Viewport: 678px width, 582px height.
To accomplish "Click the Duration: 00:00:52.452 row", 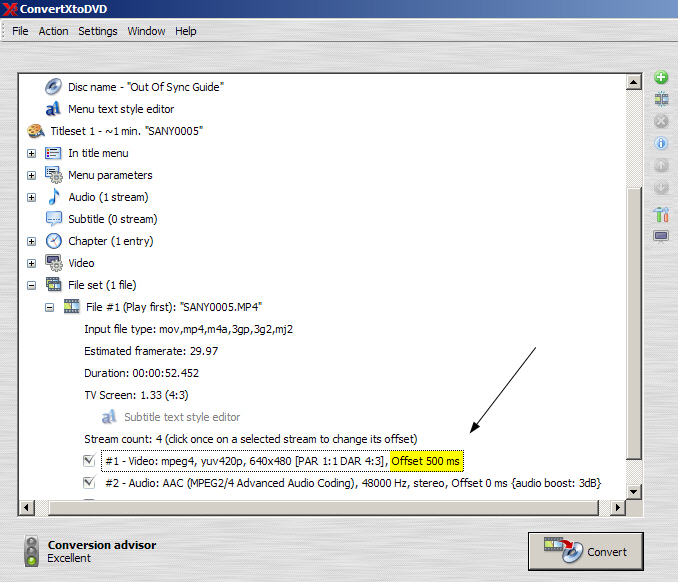I will (x=141, y=373).
